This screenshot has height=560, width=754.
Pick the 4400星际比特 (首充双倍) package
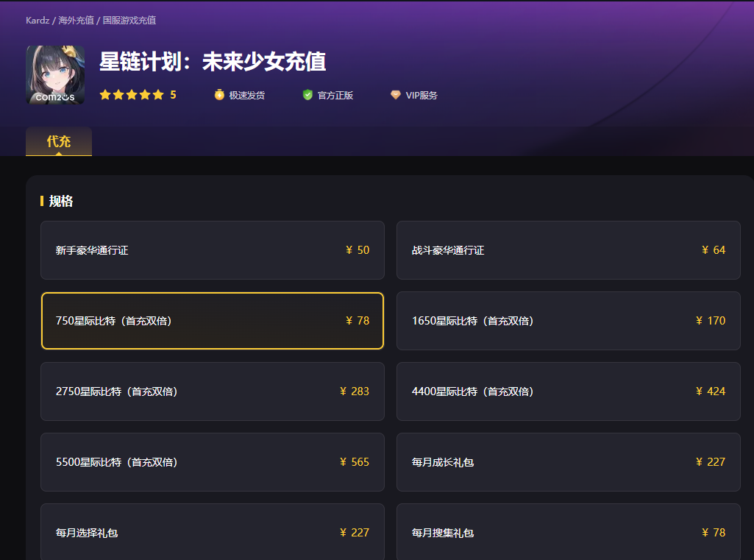click(x=569, y=391)
